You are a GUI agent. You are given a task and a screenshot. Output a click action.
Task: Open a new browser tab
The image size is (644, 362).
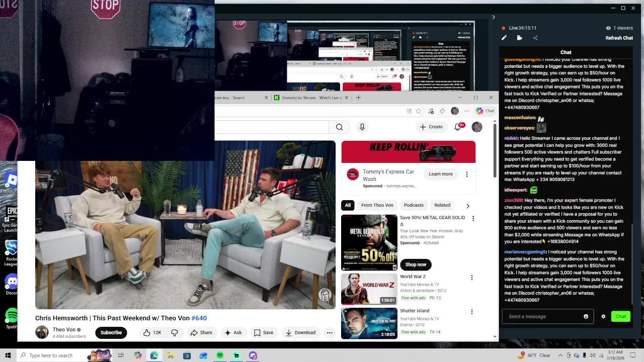point(358,98)
